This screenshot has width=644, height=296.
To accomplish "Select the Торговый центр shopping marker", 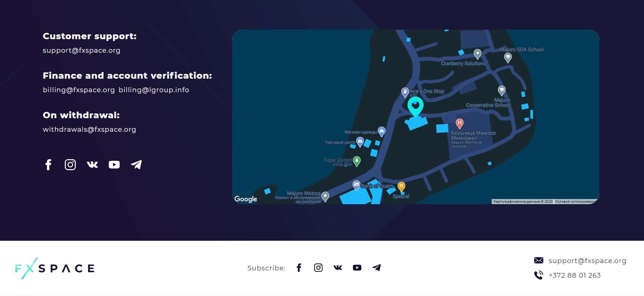I will pyautogui.click(x=360, y=142).
